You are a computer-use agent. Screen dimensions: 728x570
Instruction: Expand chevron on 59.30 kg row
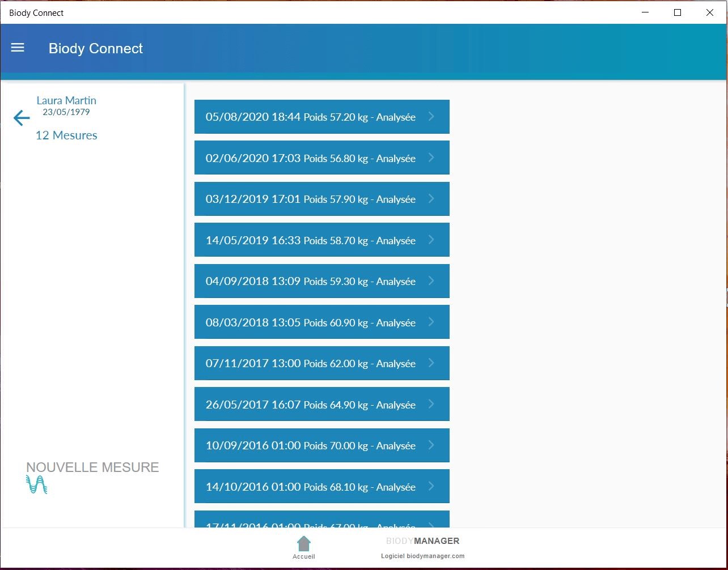431,280
